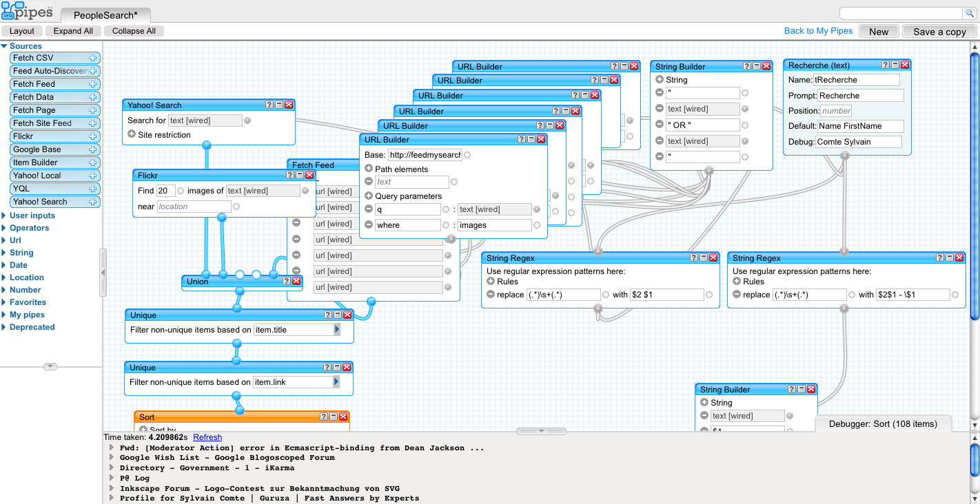The height and width of the screenshot is (504, 980).
Task: Collapse the Unique item.title module
Action: pyautogui.click(x=338, y=315)
